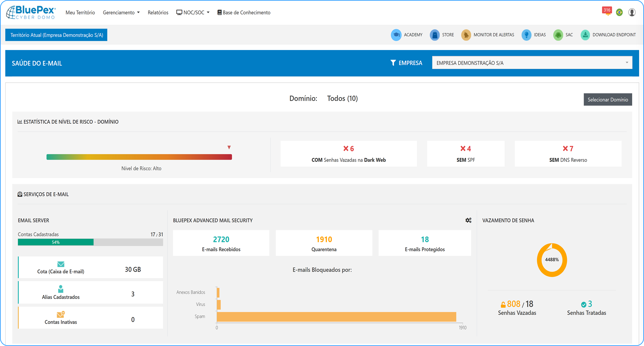
Task: Open the ACADEMY link
Action: click(413, 35)
